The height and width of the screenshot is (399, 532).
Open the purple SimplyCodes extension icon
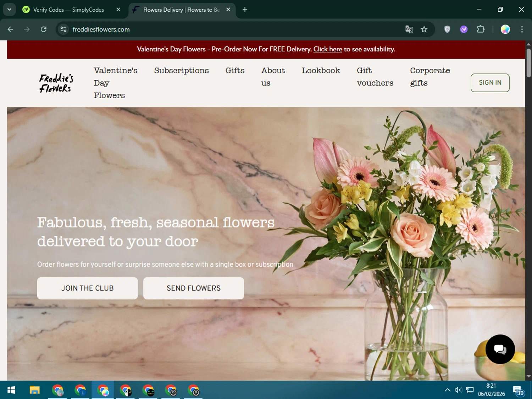[x=464, y=29]
